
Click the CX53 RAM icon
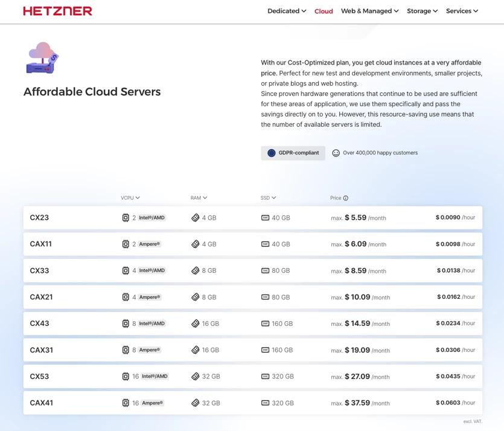pyautogui.click(x=196, y=376)
